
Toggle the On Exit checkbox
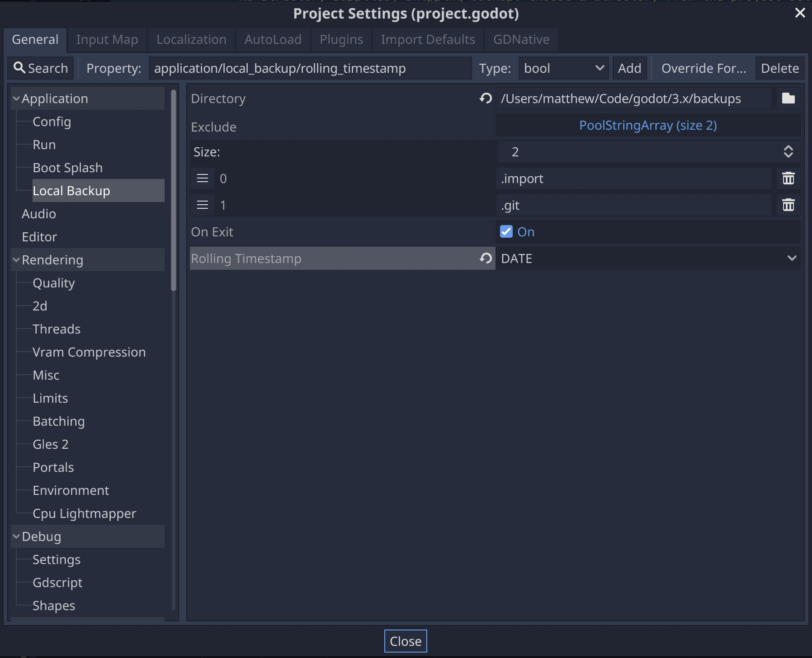click(506, 232)
